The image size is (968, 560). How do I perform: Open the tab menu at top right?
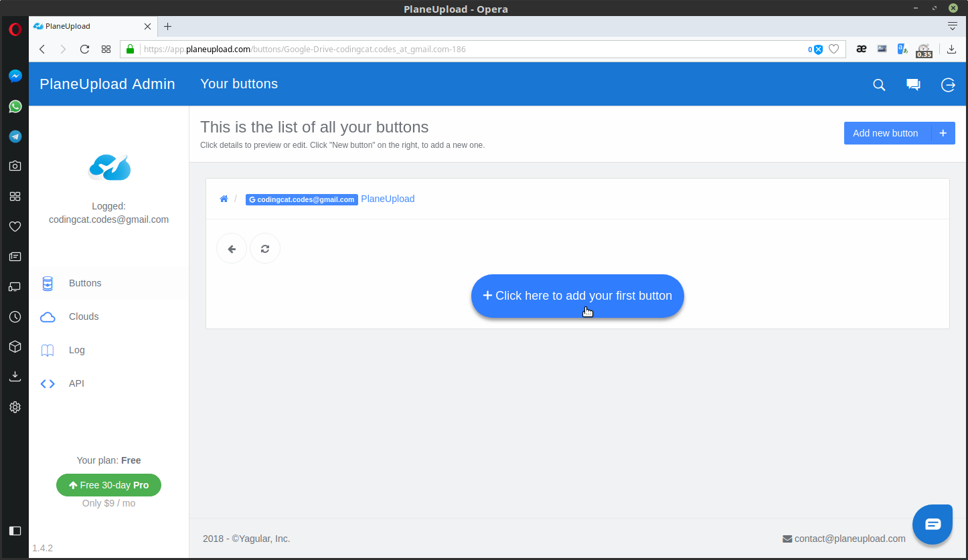tap(952, 26)
